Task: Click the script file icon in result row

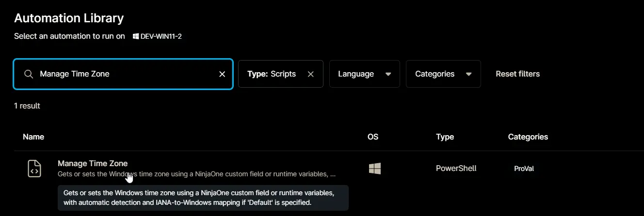Action: coord(34,169)
